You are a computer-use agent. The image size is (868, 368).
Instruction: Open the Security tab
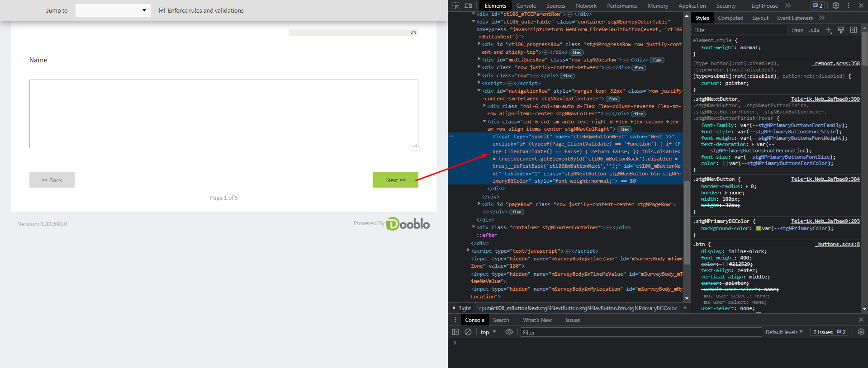[x=726, y=6]
